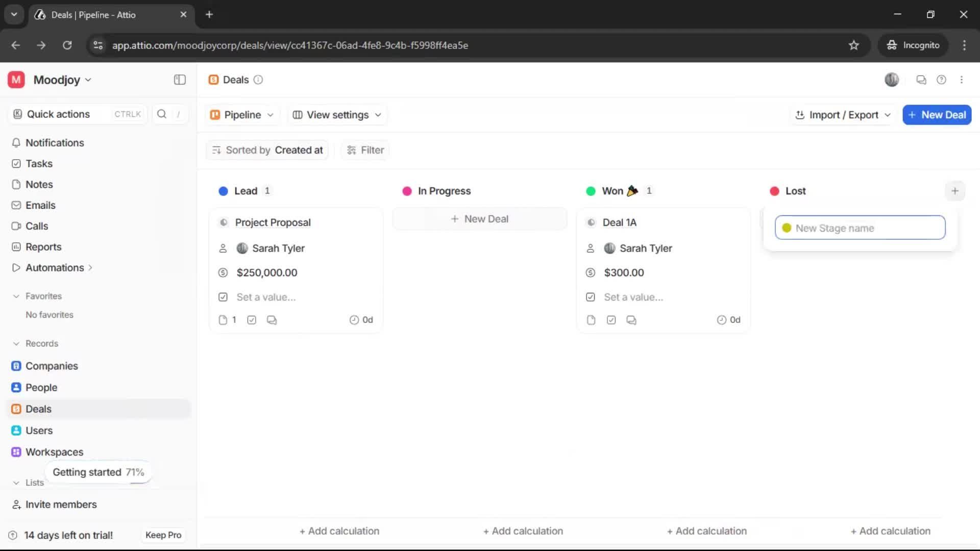Open the Import / Export dropdown
The height and width of the screenshot is (551, 980).
pos(842,115)
